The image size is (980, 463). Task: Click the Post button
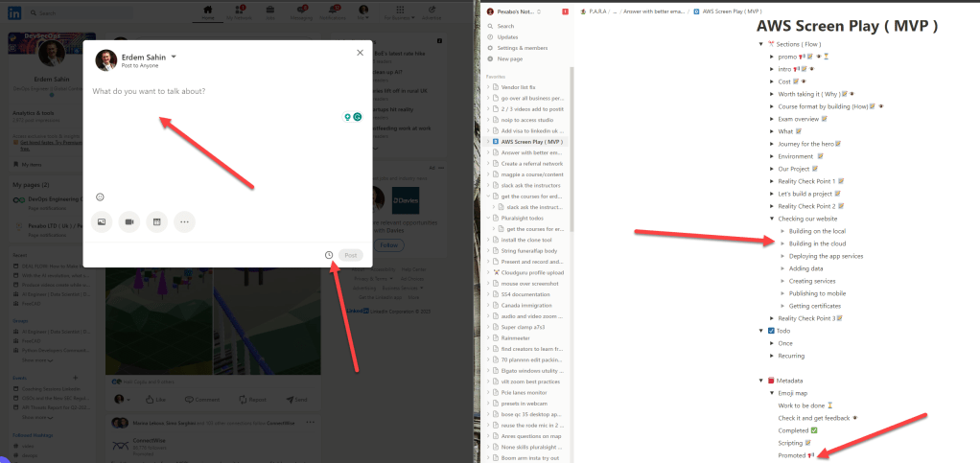[x=351, y=255]
